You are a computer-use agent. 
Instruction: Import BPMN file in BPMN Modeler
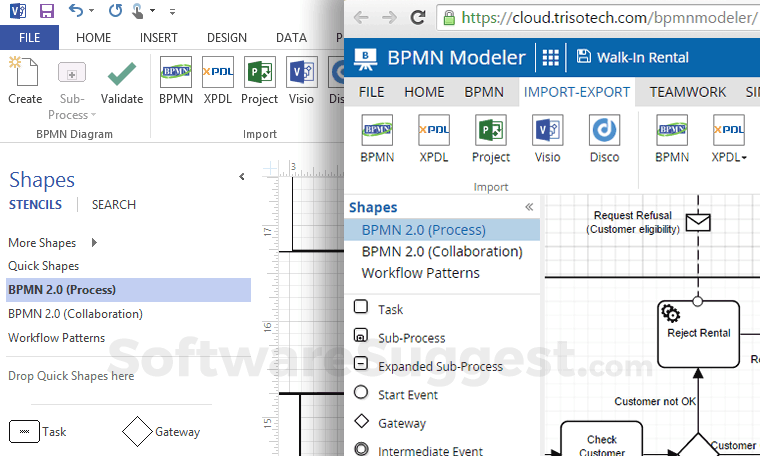(x=377, y=139)
